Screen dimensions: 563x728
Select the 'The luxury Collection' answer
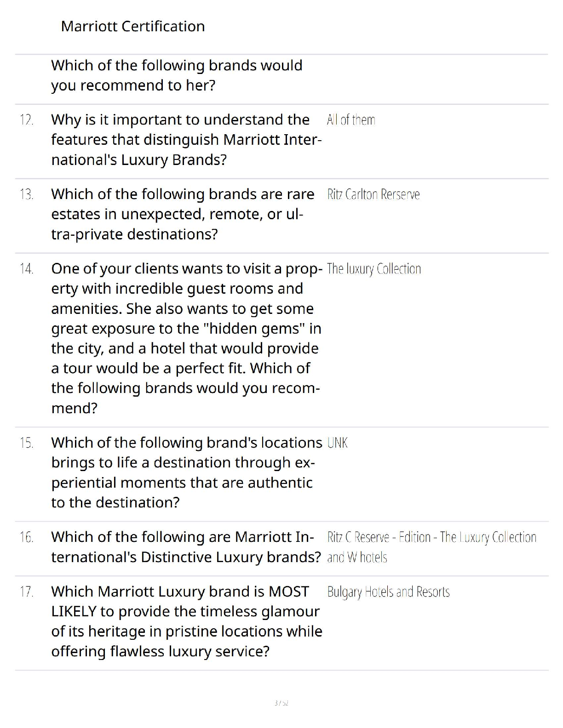374,269
